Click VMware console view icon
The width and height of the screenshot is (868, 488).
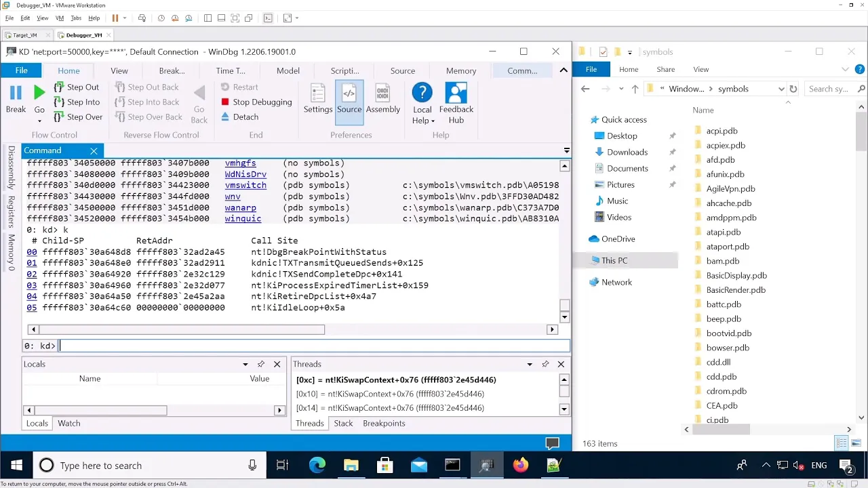[268, 18]
